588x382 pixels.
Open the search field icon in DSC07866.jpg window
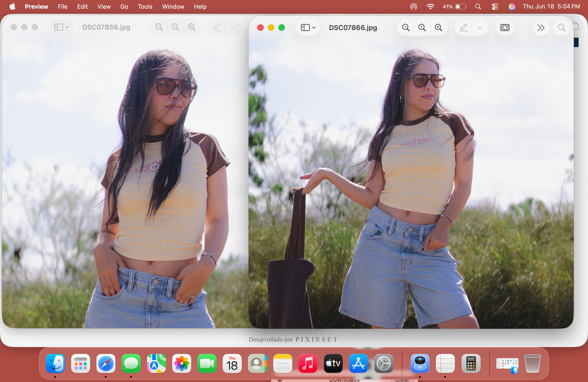pos(562,28)
